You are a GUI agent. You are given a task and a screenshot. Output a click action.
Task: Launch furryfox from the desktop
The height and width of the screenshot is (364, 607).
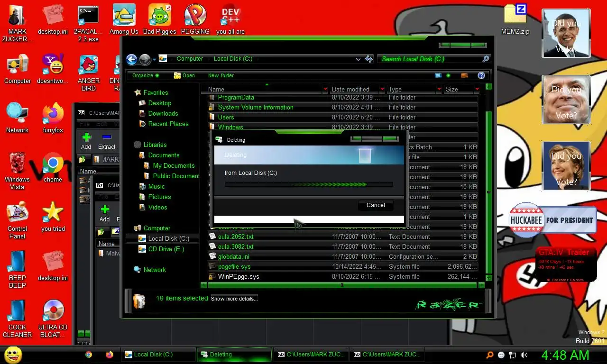tap(53, 118)
